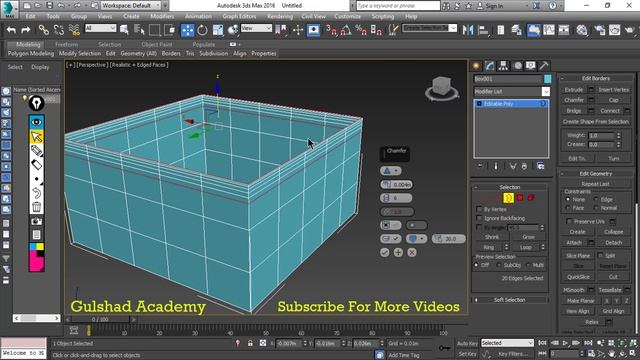Toggle the Percent Snap button
Screen dimensions: 640x360
click(361, 30)
